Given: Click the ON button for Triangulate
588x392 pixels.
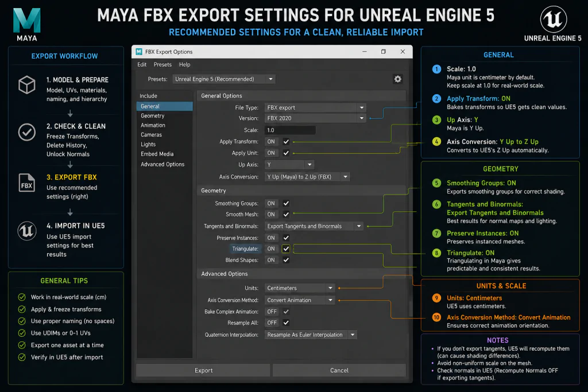Looking at the screenshot, I should coord(271,249).
